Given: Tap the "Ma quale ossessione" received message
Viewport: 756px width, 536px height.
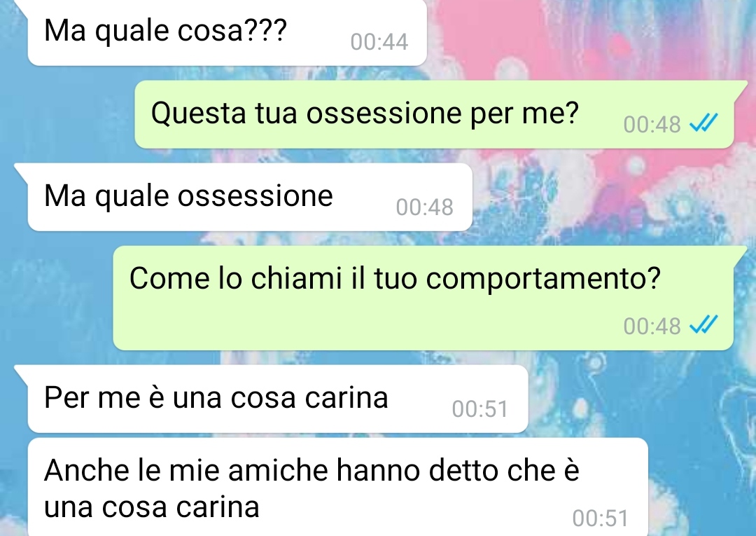Looking at the screenshot, I should point(250,197).
